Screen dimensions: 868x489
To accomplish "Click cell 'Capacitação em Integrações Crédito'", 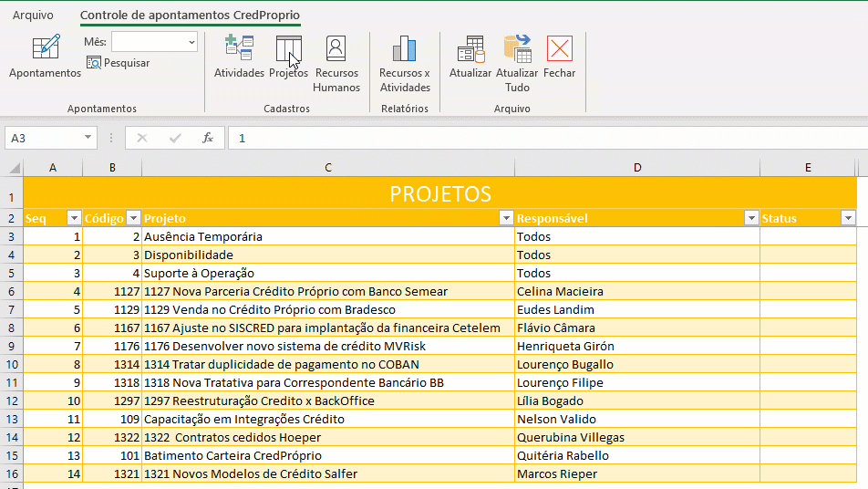I will click(328, 420).
